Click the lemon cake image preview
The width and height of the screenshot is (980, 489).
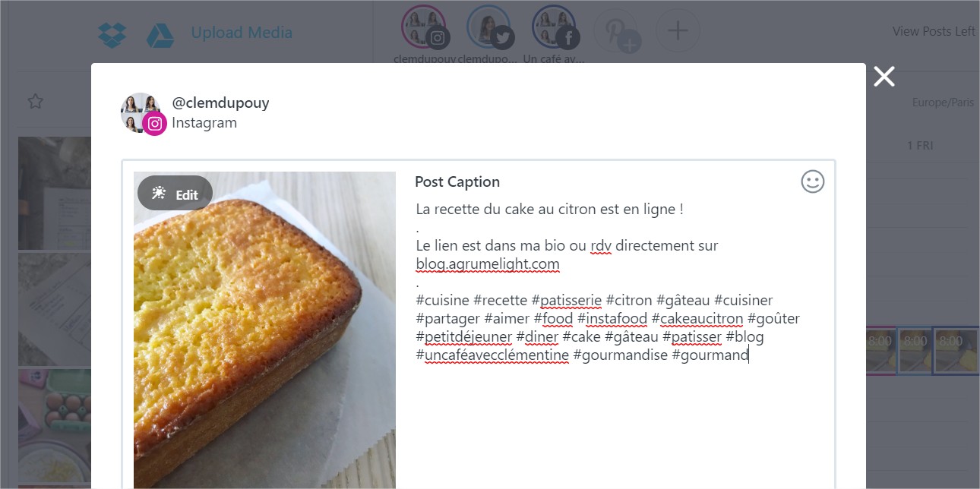[x=264, y=342]
